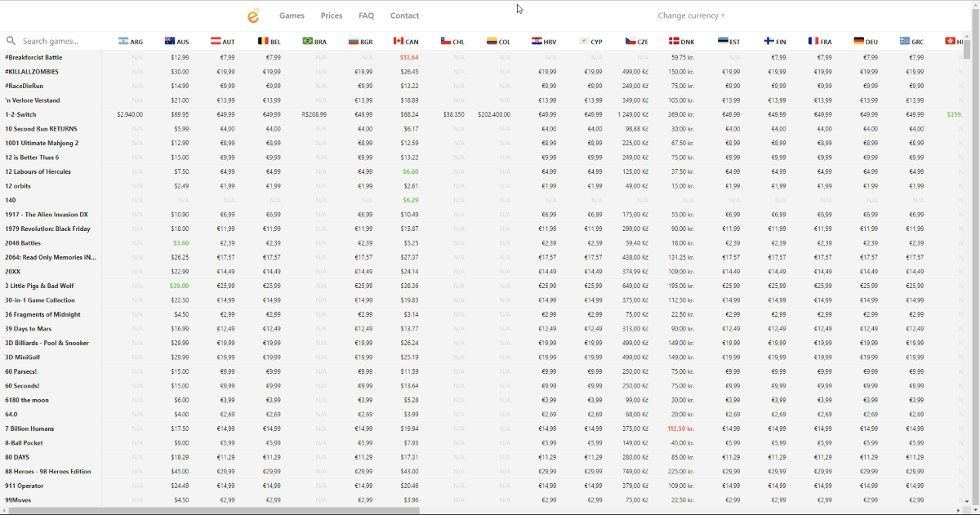980x515 pixels.
Task: Select the AUS flag column header
Action: tap(176, 42)
